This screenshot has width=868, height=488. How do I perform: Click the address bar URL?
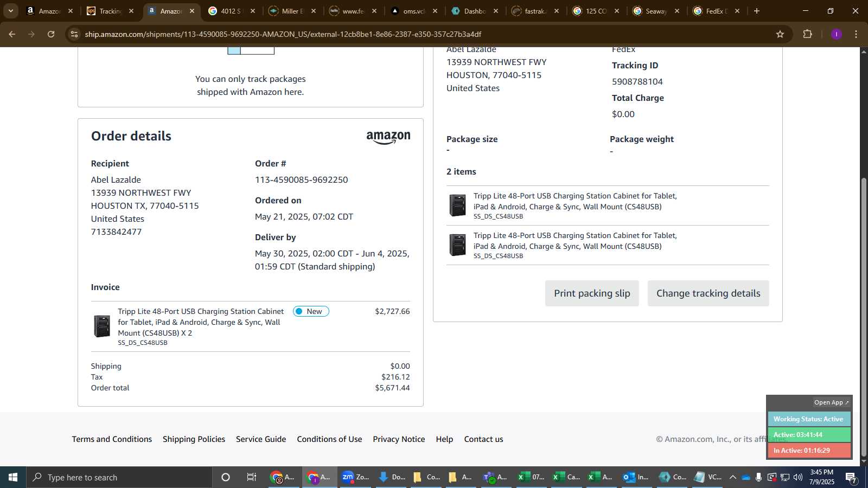pos(283,34)
